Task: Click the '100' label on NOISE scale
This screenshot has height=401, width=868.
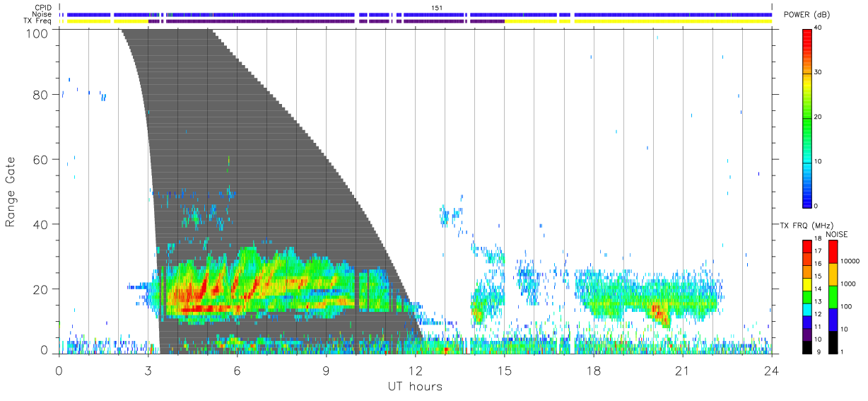Action: [x=847, y=306]
